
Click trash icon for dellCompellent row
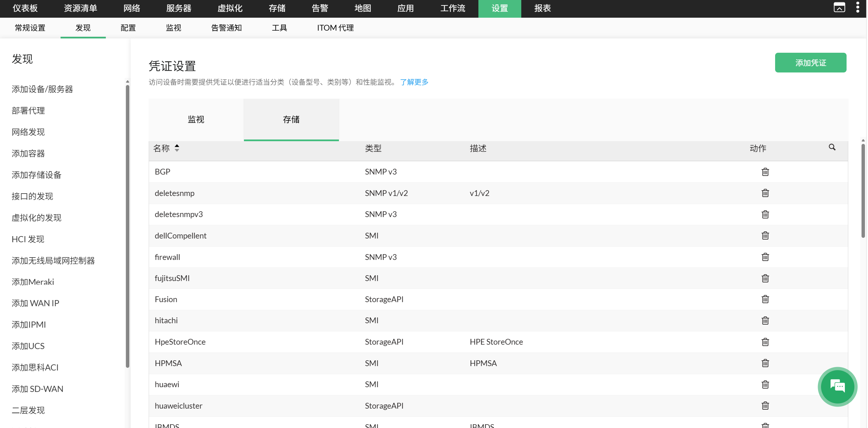765,235
